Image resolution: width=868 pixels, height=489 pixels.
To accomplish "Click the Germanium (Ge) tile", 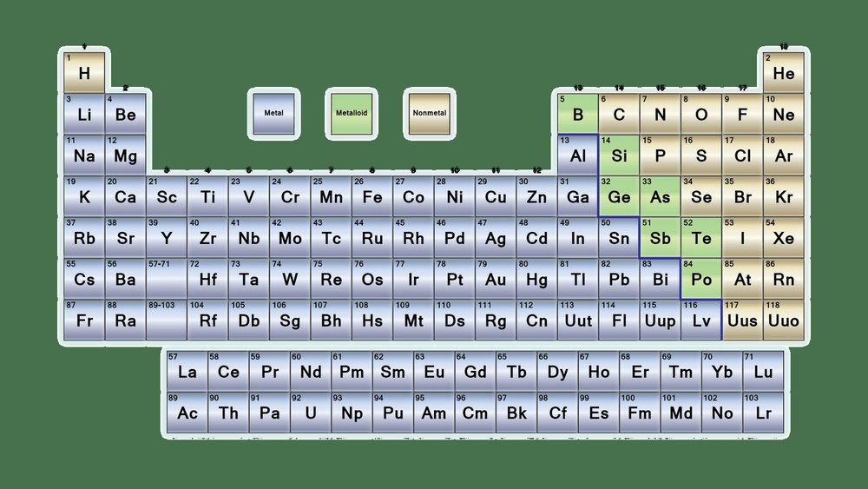I will point(619,196).
